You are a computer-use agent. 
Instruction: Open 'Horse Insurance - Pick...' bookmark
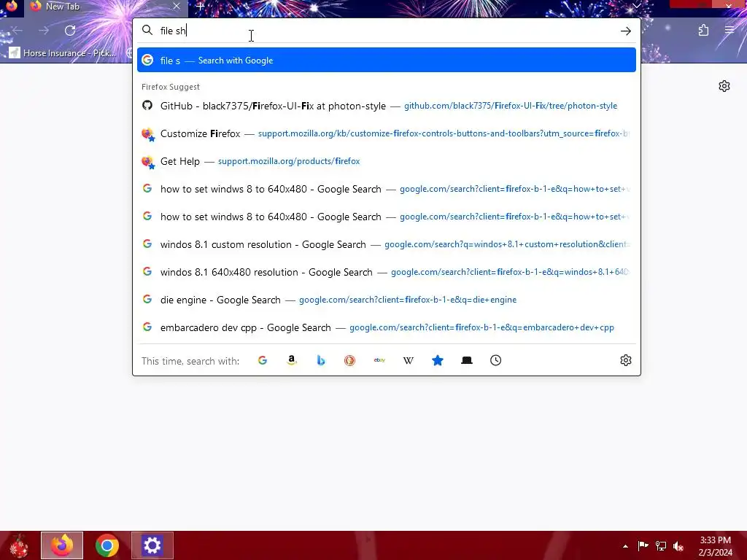coord(63,52)
